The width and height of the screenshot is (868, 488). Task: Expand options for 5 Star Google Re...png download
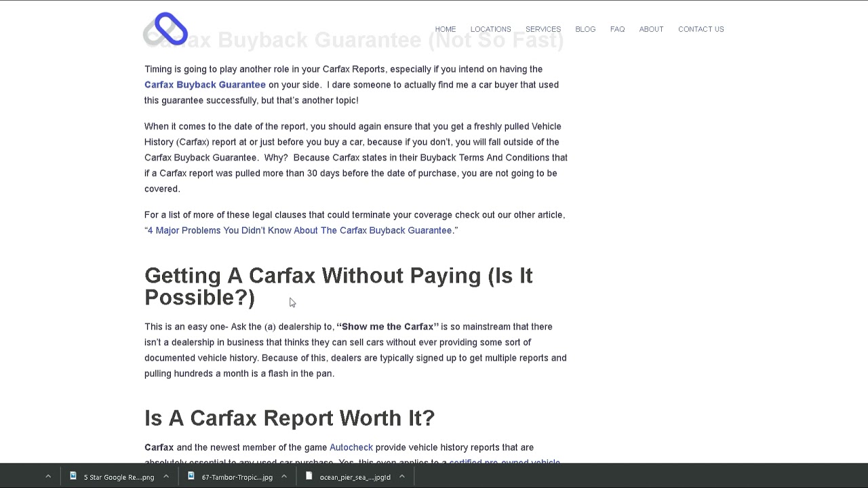(166, 476)
